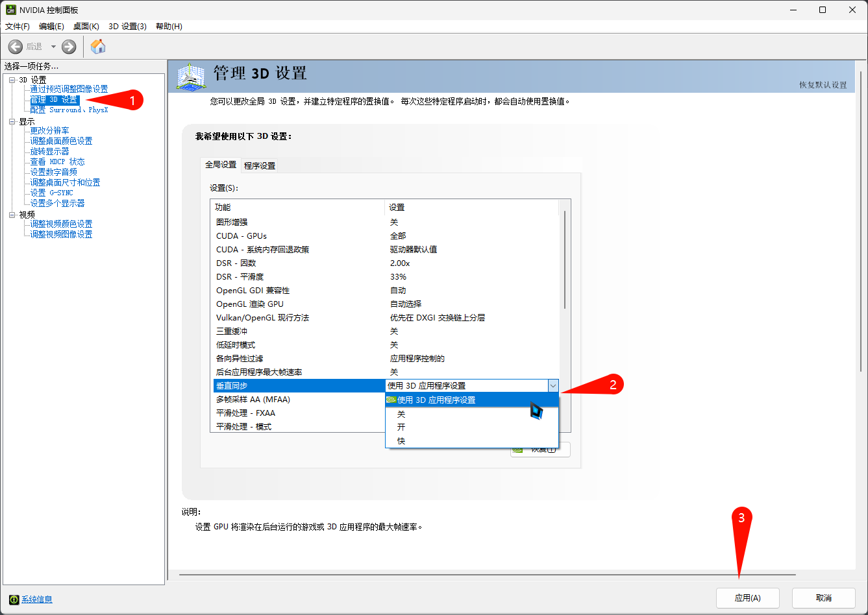Click the 应用(A) button
The width and height of the screenshot is (868, 615).
pos(747,598)
